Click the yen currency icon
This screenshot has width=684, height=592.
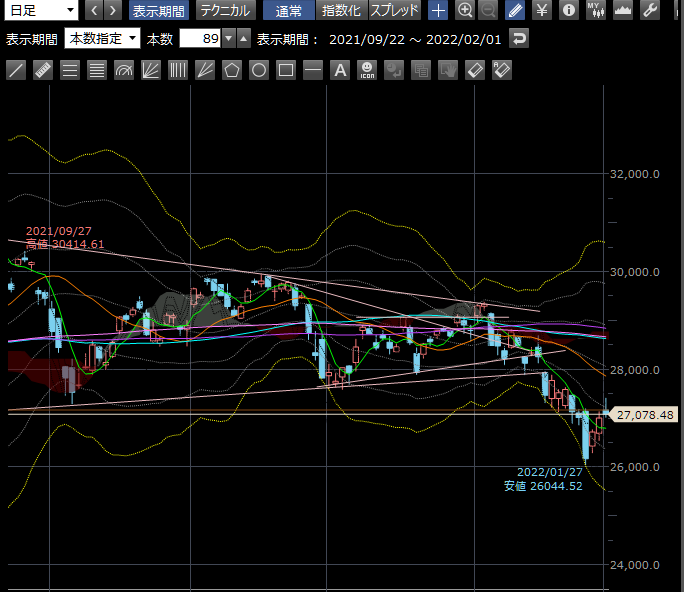coord(542,11)
